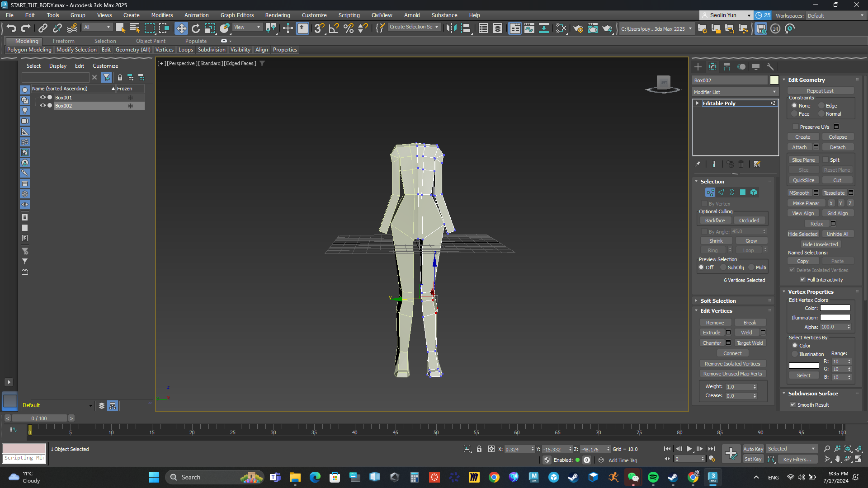Collapse the Edit Vertices rollout
This screenshot has width=868, height=488.
point(716,311)
